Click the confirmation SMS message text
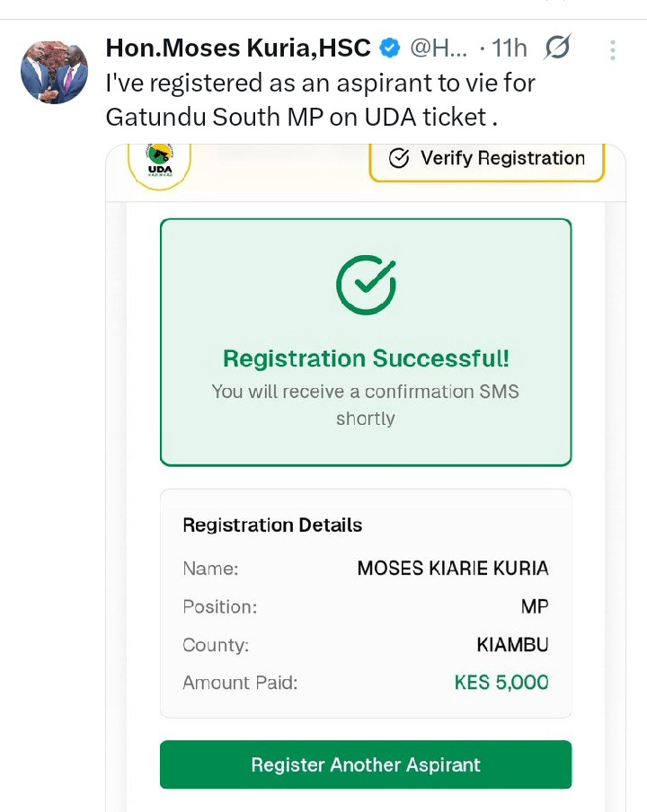647x812 pixels. tap(366, 405)
